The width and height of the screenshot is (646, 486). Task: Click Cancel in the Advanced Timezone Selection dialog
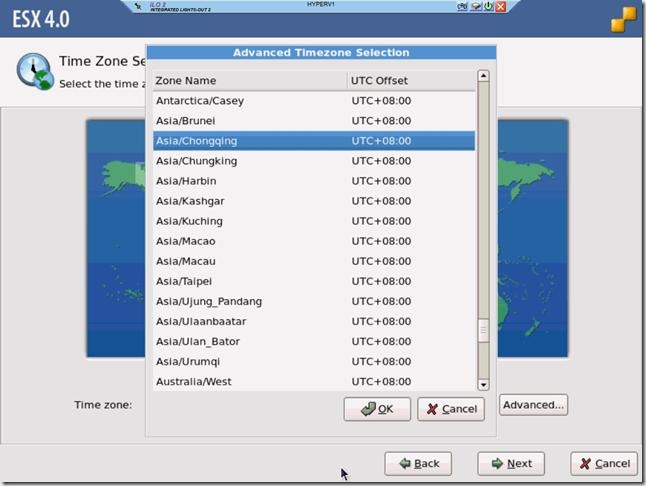point(451,409)
